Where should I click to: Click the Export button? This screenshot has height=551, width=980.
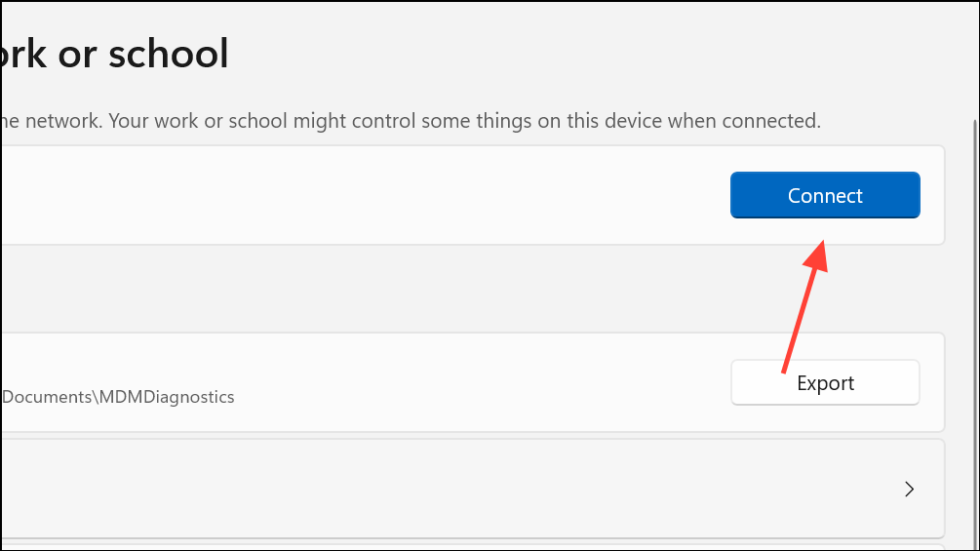825,382
